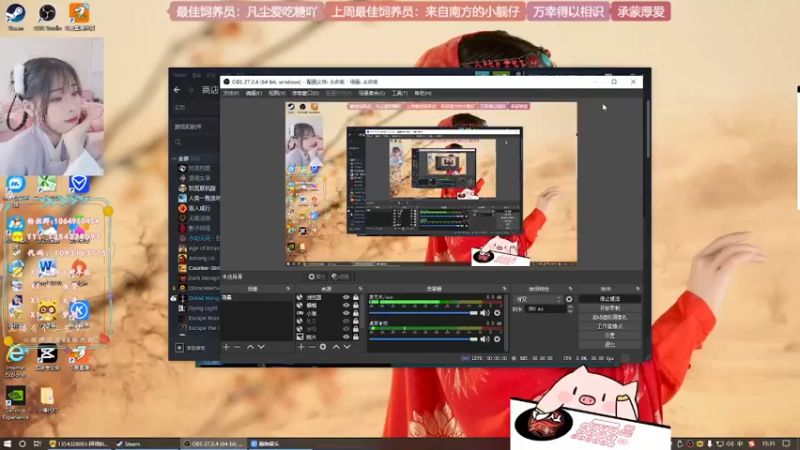Open the Windows Start menu
This screenshot has width=800, height=450.
7,444
